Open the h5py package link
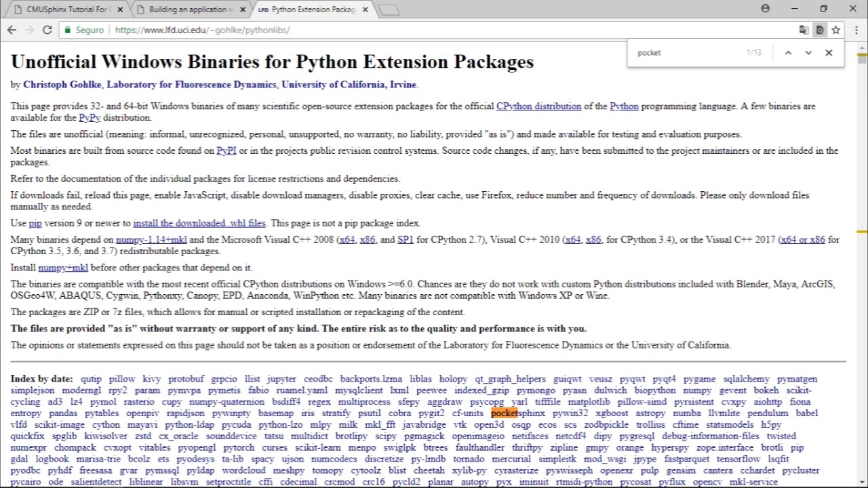This screenshot has width=868, height=488. click(771, 425)
